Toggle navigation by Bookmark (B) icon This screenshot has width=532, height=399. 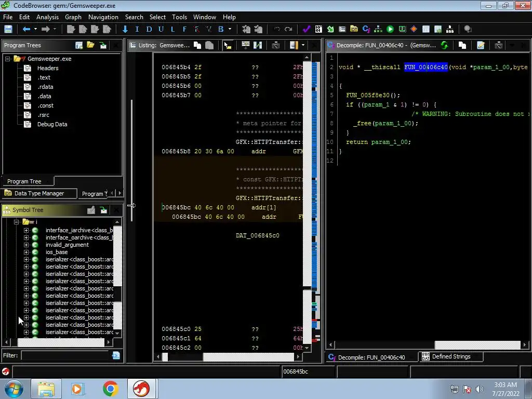[221, 29]
